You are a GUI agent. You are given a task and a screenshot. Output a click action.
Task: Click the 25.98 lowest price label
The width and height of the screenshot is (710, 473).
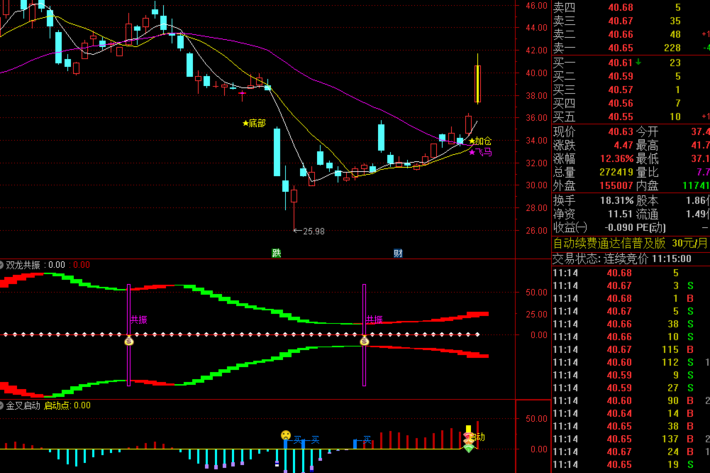tap(311, 231)
